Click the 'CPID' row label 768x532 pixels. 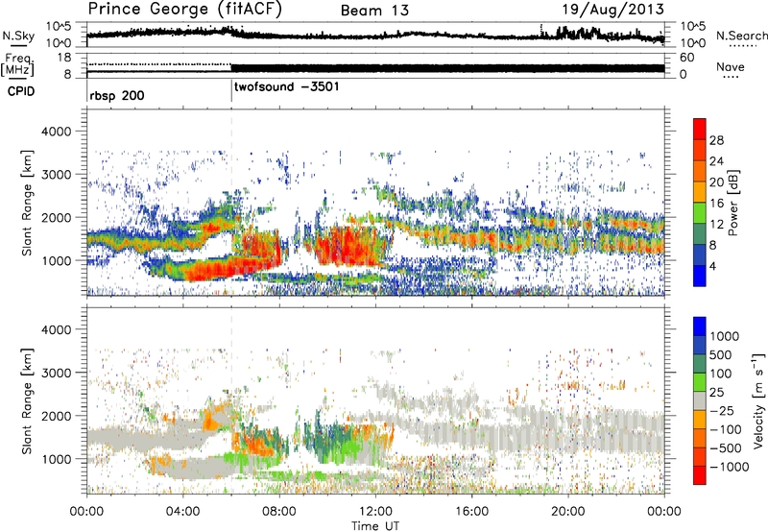[21, 91]
